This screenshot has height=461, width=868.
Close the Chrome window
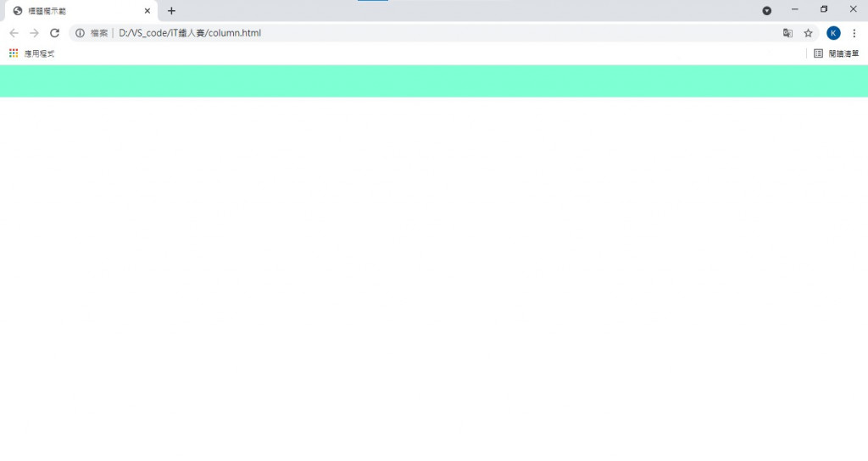[x=853, y=9]
